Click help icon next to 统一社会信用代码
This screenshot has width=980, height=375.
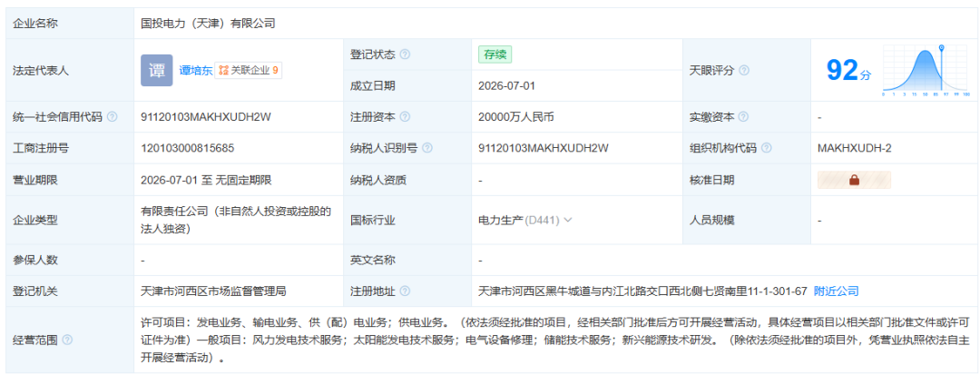point(112,117)
